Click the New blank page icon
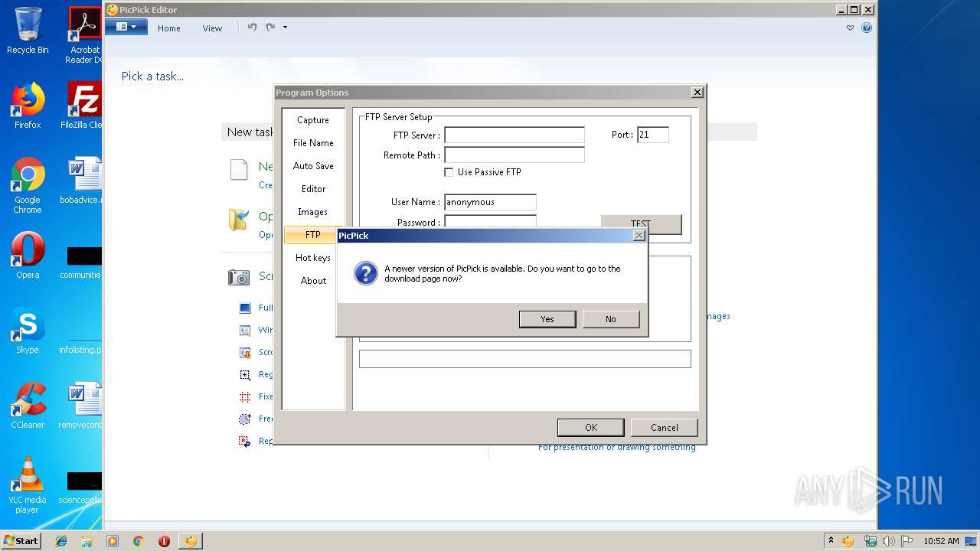The width and height of the screenshot is (980, 551). coord(239,170)
